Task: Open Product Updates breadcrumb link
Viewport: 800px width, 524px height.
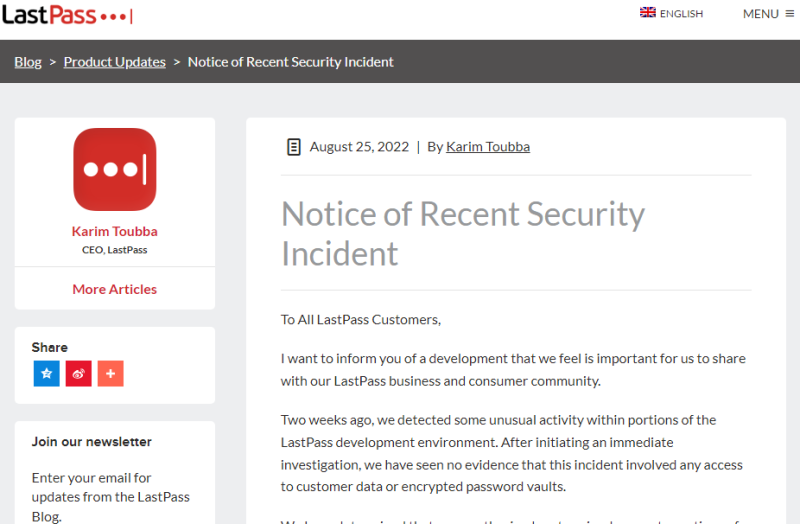Action: pos(115,62)
